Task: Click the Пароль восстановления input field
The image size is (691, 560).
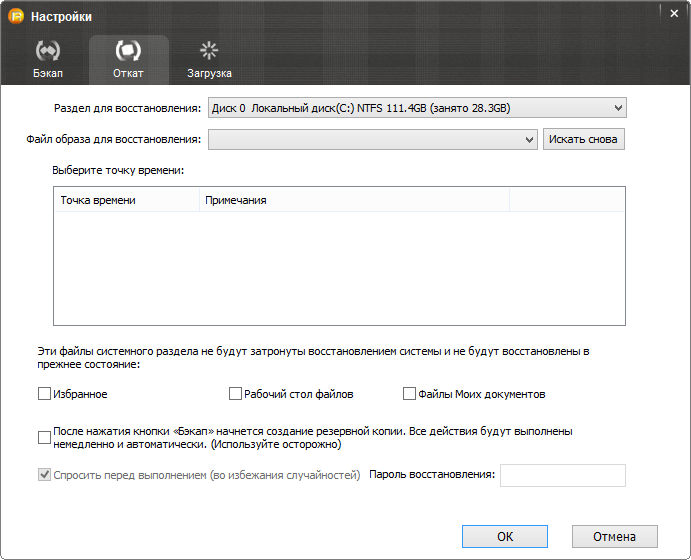Action: [x=562, y=475]
